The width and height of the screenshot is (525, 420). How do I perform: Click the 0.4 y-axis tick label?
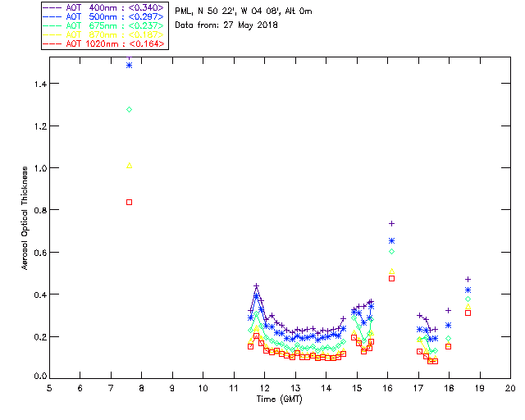[40, 294]
